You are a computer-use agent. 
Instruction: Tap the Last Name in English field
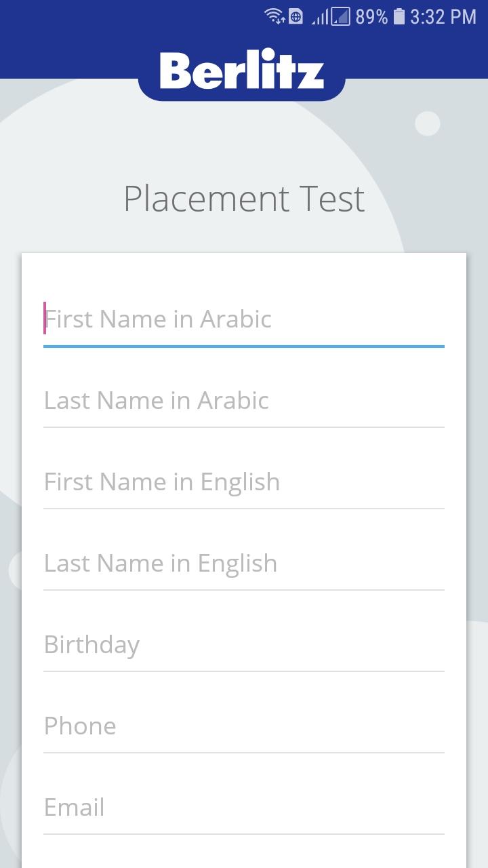(x=244, y=563)
